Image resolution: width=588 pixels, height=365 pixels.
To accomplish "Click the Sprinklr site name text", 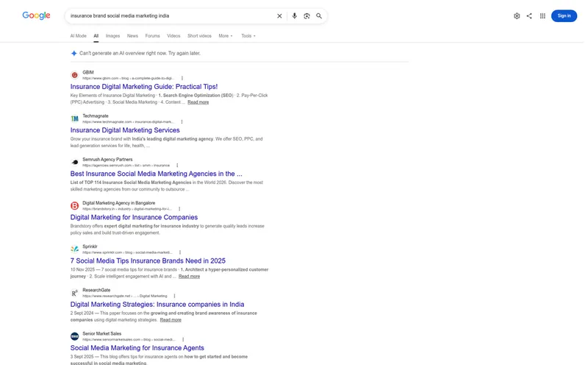I will click(90, 247).
